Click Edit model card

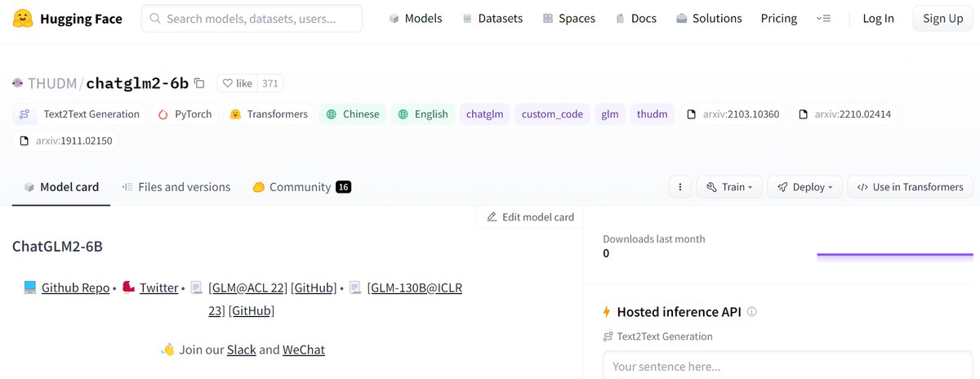click(x=530, y=217)
